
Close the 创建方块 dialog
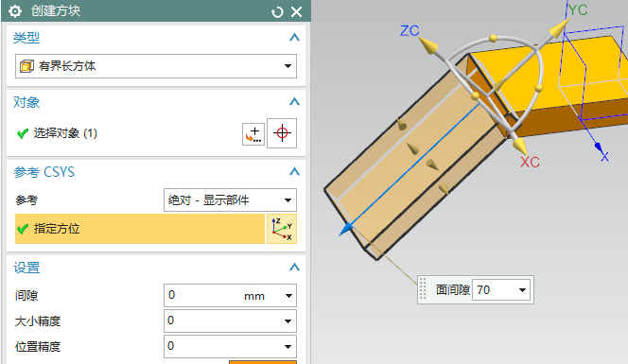click(x=296, y=12)
